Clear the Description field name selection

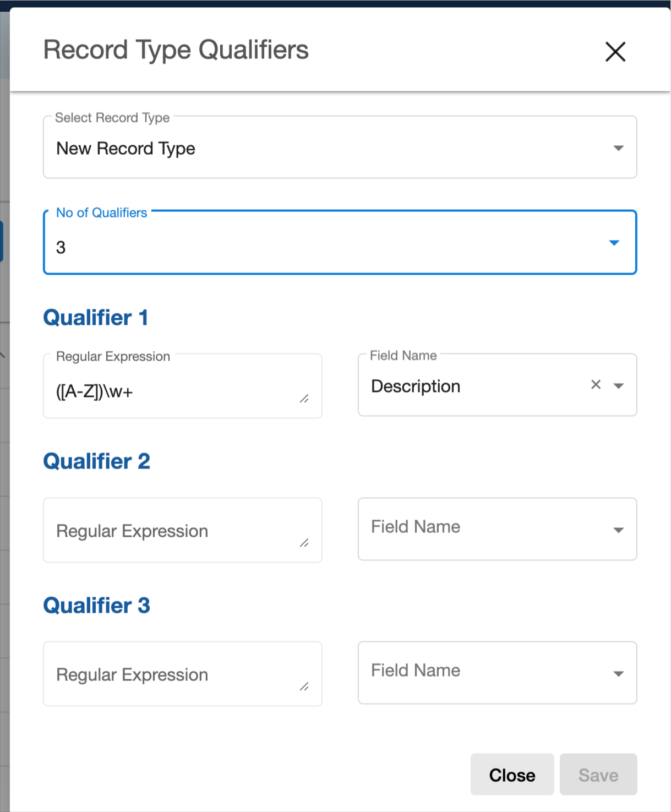pos(596,385)
